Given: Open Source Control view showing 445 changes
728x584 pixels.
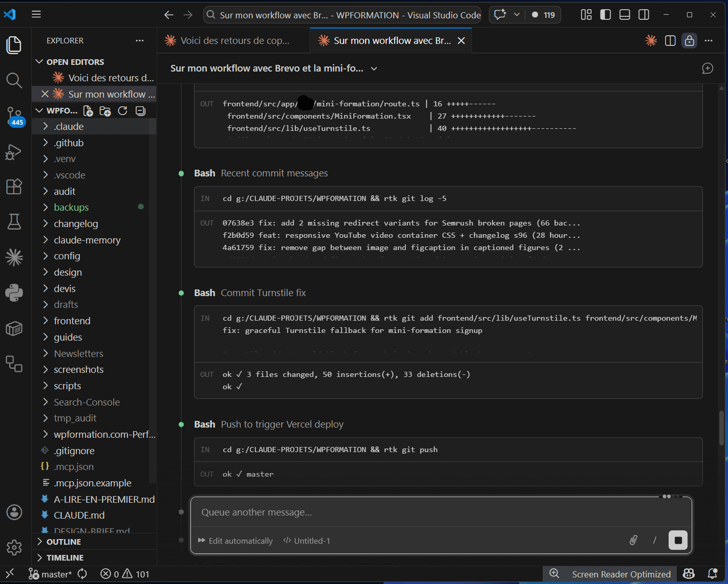Looking at the screenshot, I should [14, 117].
